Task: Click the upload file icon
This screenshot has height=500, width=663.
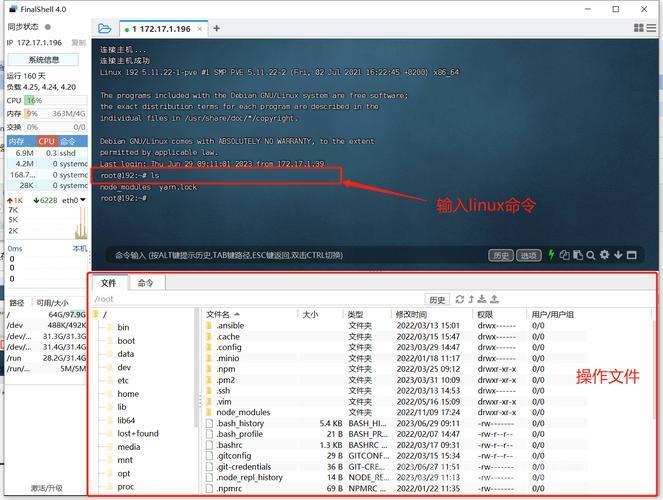Action: pyautogui.click(x=494, y=299)
